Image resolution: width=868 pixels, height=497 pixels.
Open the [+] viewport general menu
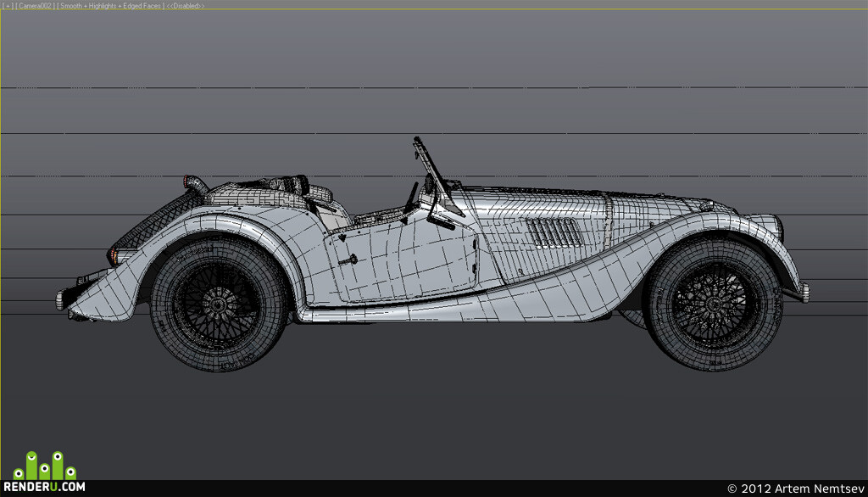pyautogui.click(x=8, y=6)
